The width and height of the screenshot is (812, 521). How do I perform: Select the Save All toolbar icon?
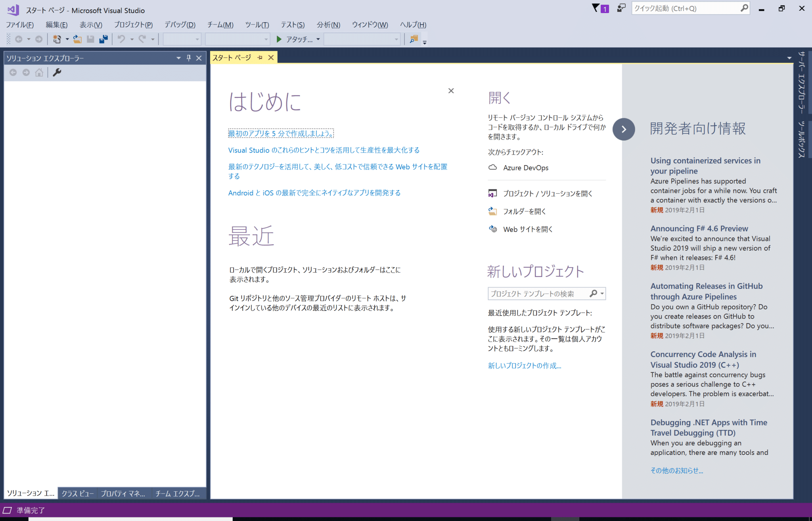click(103, 39)
